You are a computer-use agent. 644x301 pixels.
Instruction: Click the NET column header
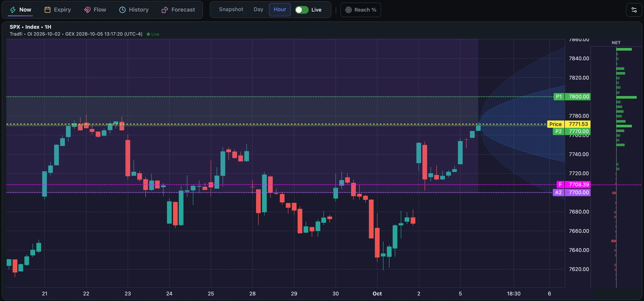[616, 43]
